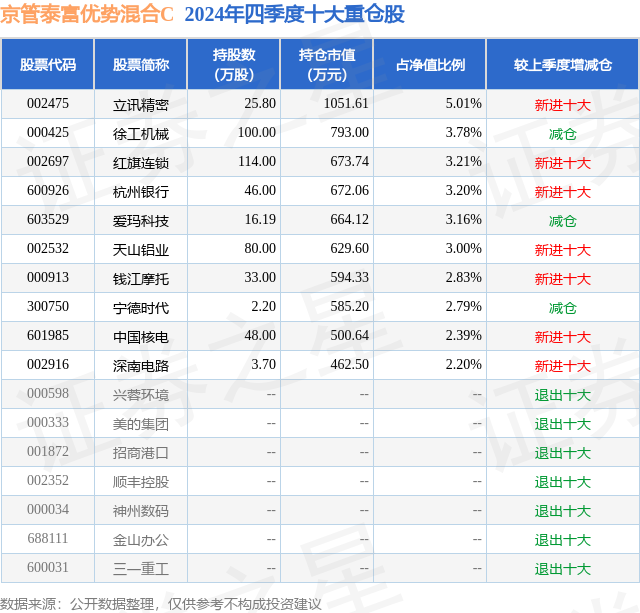Select the 占净值比例 column header
Image resolution: width=640 pixels, height=613 pixels.
[430, 64]
